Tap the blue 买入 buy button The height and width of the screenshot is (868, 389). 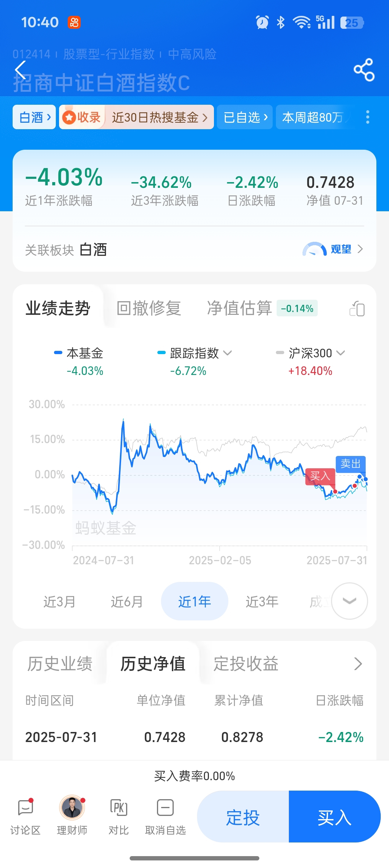[335, 817]
